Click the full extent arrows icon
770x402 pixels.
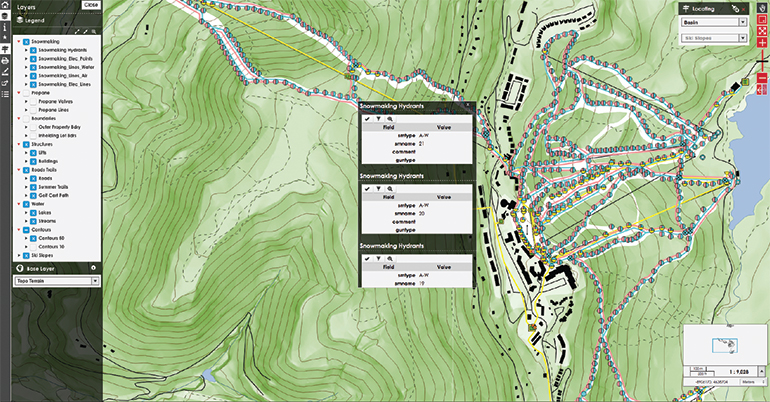(x=762, y=32)
